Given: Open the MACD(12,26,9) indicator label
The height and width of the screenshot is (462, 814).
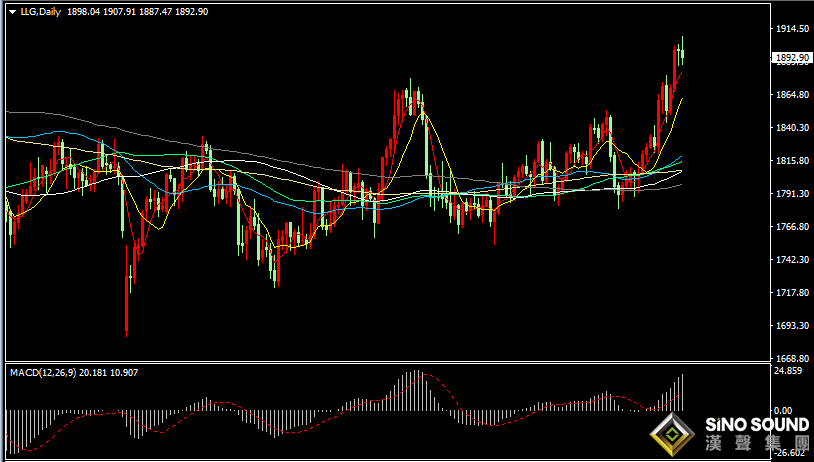Looking at the screenshot, I should pos(44,372).
